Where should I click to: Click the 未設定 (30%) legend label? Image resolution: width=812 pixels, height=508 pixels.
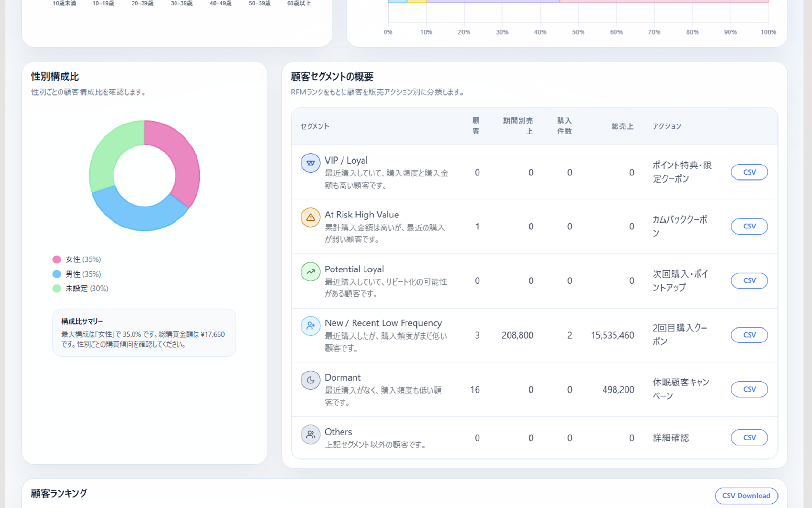click(87, 289)
